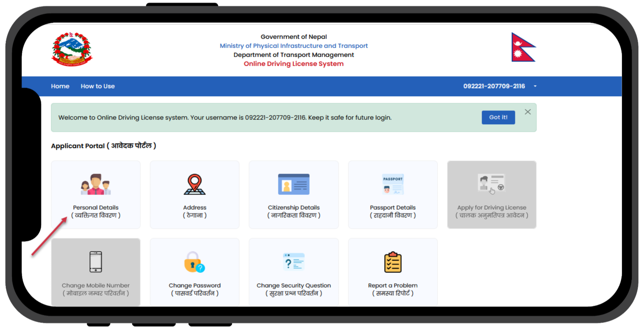Click the Personal Details text label
Image resolution: width=644 pixels, height=327 pixels.
point(96,207)
